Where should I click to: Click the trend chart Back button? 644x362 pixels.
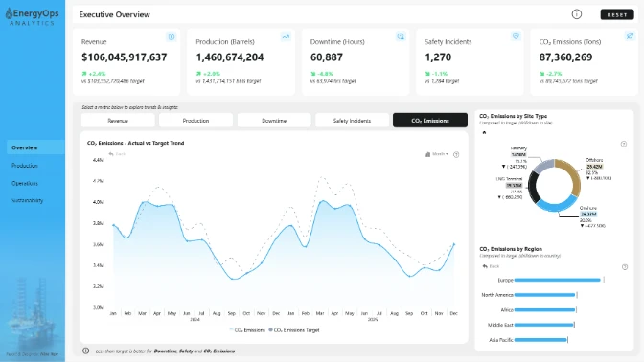pyautogui.click(x=117, y=154)
